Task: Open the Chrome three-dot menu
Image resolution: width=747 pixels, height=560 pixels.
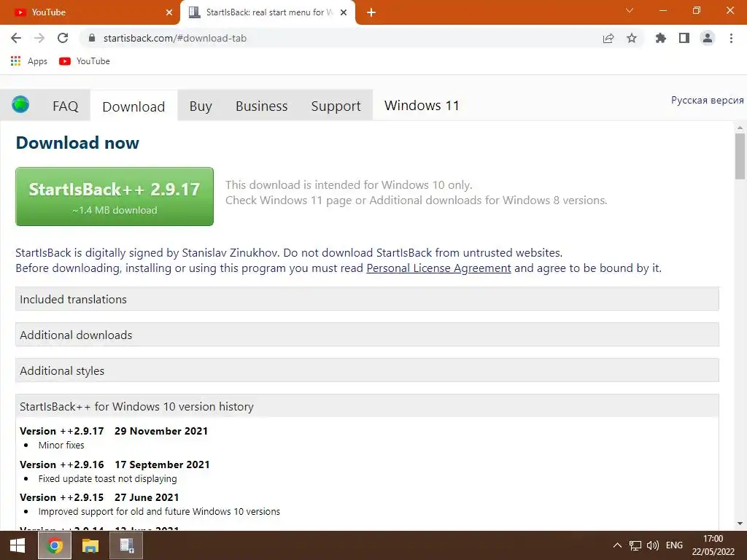Action: coord(731,38)
